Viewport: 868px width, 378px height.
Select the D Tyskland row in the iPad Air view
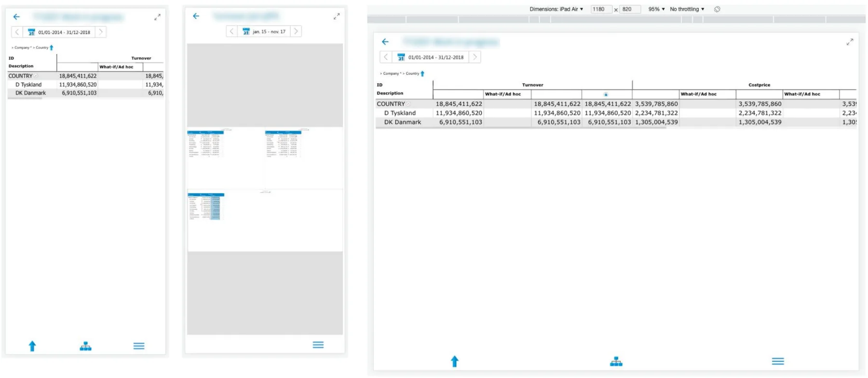coord(616,113)
